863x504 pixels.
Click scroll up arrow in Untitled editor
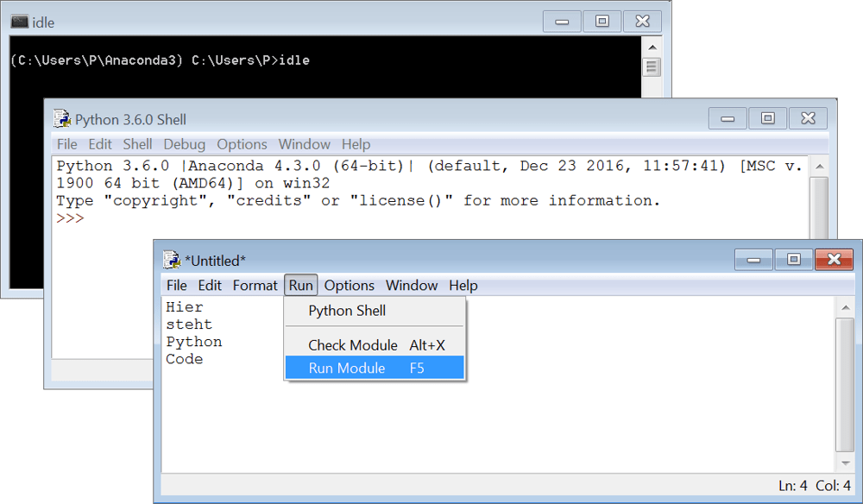[x=845, y=307]
